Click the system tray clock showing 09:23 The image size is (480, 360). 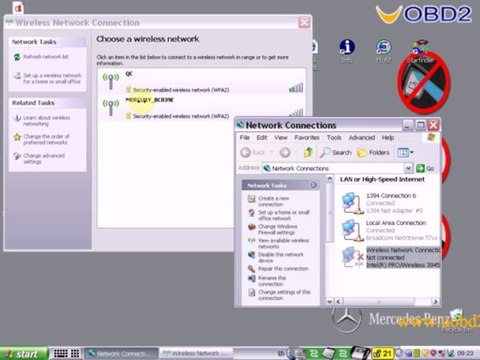coord(465,353)
